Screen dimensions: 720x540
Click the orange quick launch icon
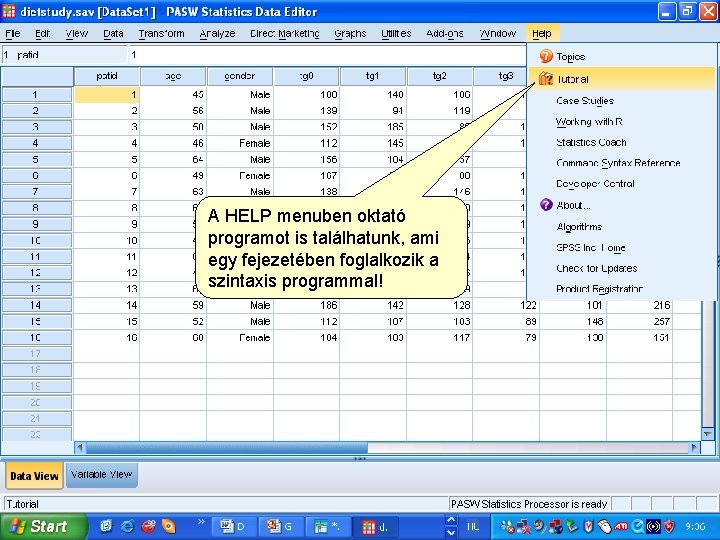pos(169,526)
